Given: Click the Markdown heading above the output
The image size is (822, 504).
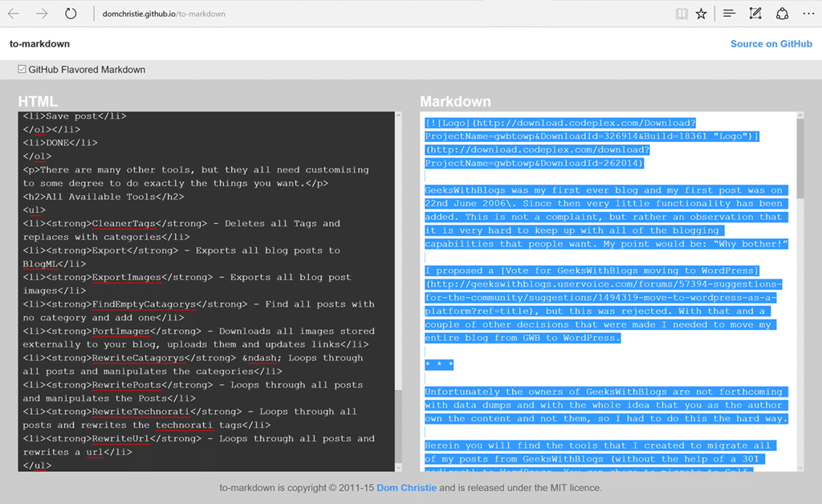Looking at the screenshot, I should coord(456,102).
